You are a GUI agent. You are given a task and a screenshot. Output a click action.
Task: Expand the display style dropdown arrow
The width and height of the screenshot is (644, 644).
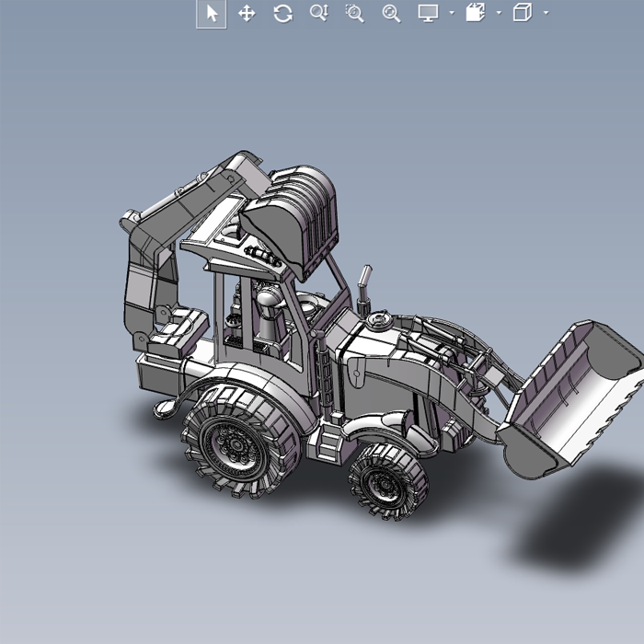tap(452, 13)
